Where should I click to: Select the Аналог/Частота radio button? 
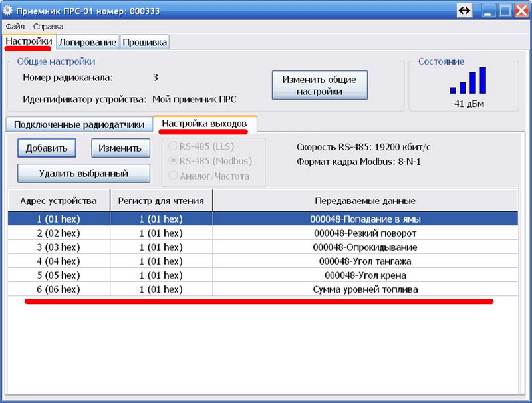coord(173,176)
